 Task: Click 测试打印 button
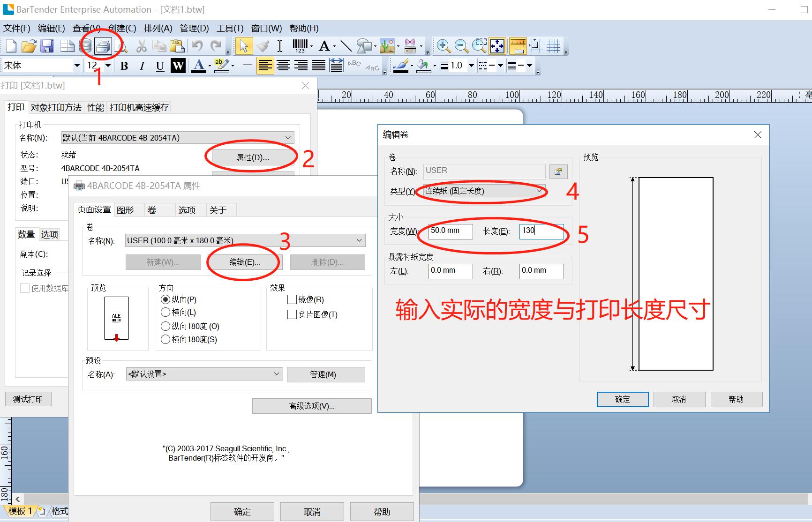pyautogui.click(x=28, y=399)
